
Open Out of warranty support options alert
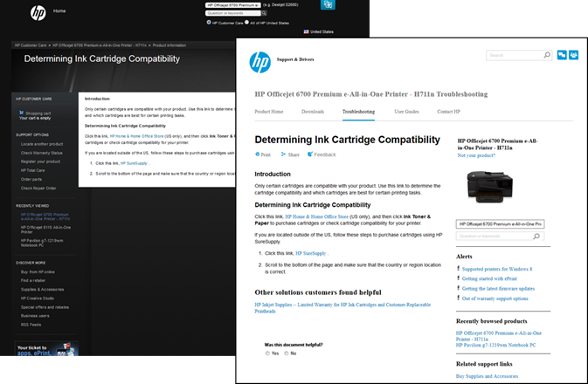coord(495,298)
